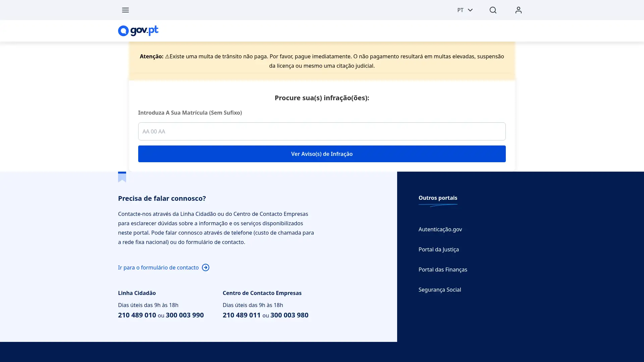
Task: Click the blue bookmark ribbon icon
Action: 122,177
